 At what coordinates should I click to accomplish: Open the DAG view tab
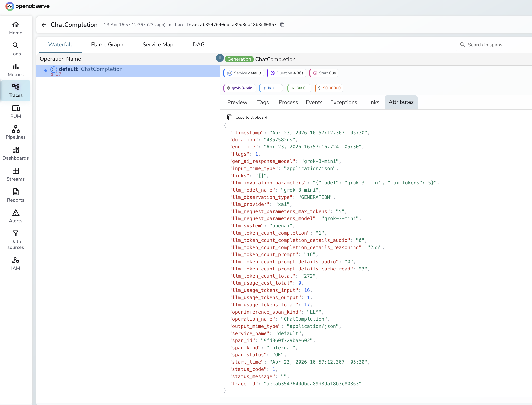pos(198,44)
